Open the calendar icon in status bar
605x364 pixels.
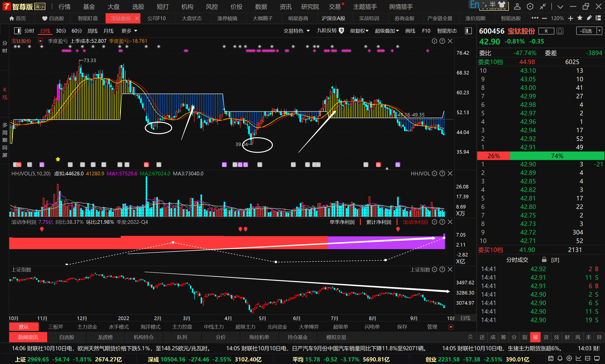(551, 359)
